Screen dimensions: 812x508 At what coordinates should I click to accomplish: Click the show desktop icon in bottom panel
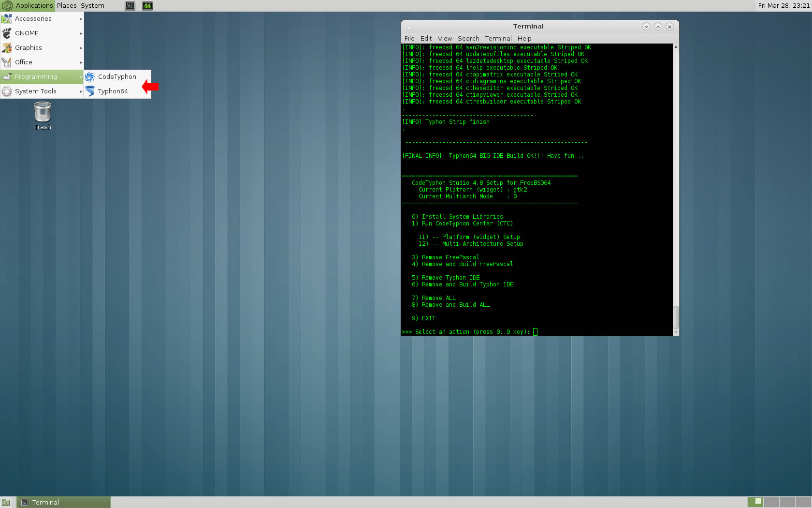point(6,502)
